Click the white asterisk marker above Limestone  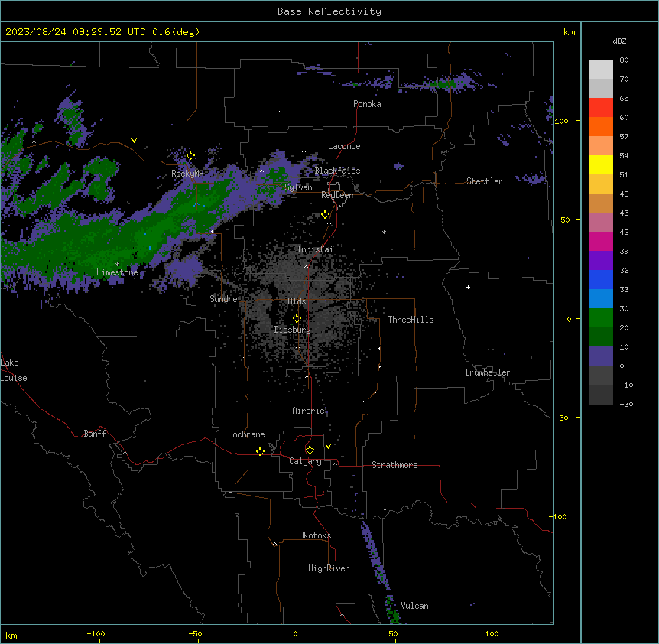coord(118,265)
